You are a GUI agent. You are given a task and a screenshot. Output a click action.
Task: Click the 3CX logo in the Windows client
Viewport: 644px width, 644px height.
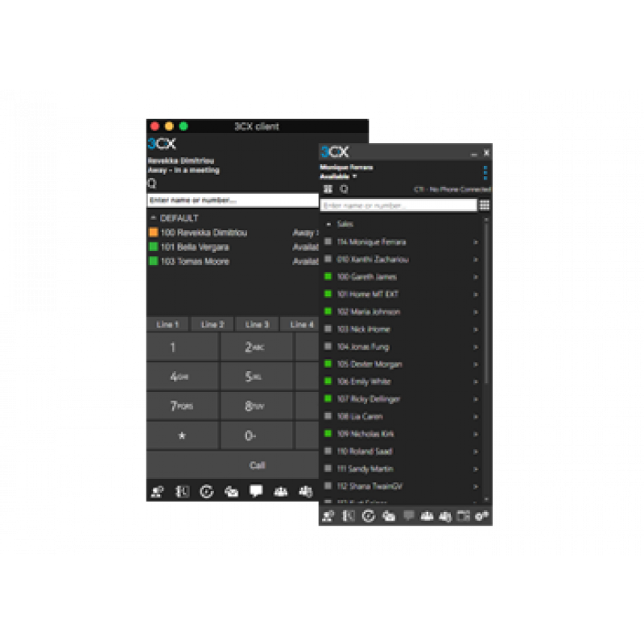(335, 152)
